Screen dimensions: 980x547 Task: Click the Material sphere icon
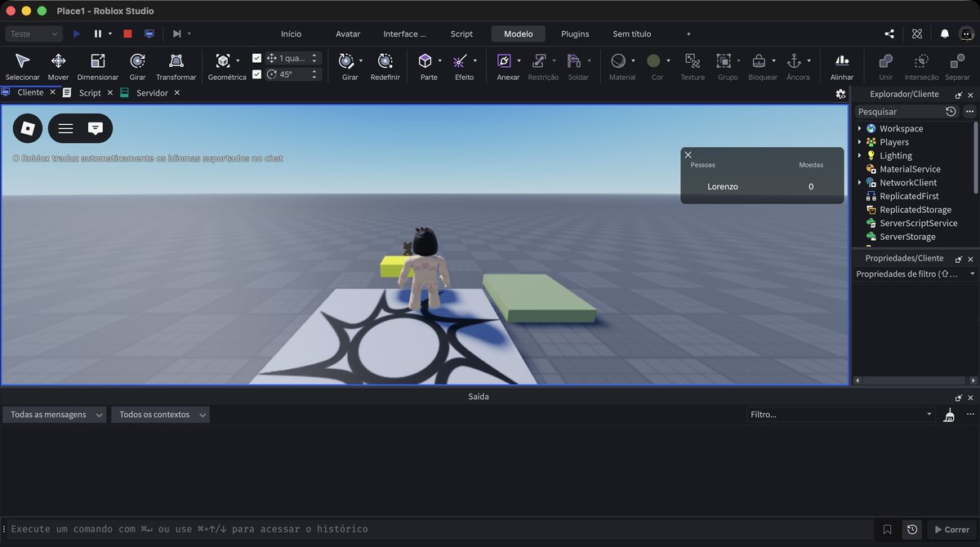coord(618,61)
